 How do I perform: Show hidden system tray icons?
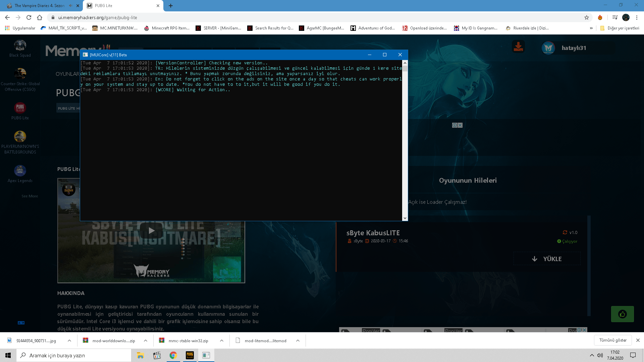point(592,355)
